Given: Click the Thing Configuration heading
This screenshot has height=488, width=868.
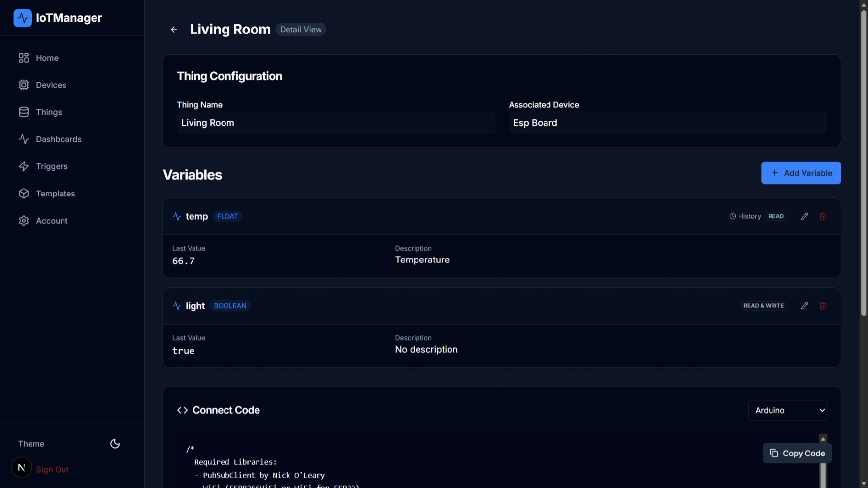Looking at the screenshot, I should 229,76.
